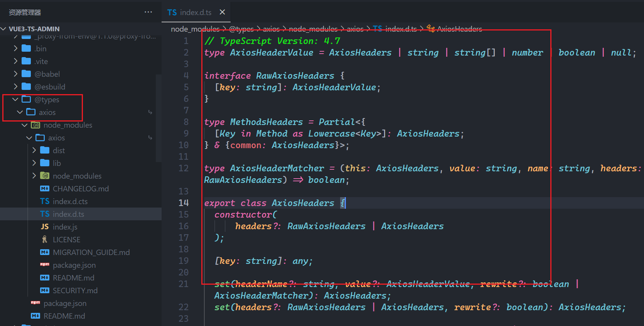Close the index.d.ts editor tab
This screenshot has width=644, height=326.
(x=222, y=12)
